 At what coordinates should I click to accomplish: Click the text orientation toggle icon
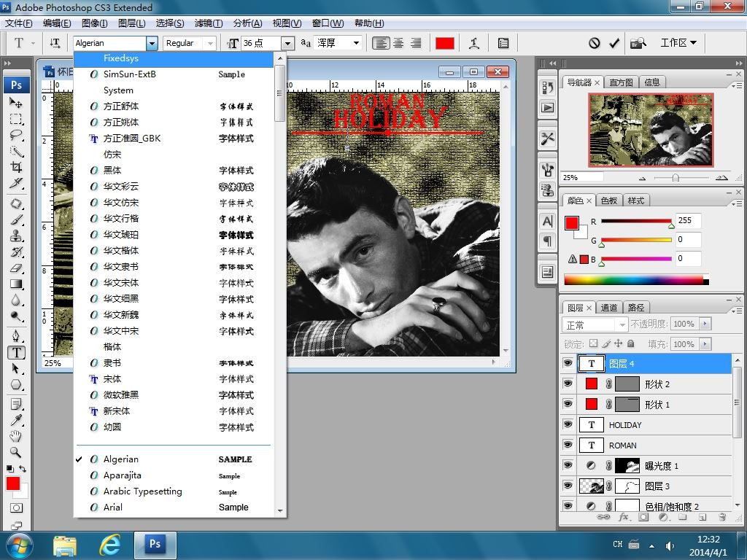pos(55,43)
